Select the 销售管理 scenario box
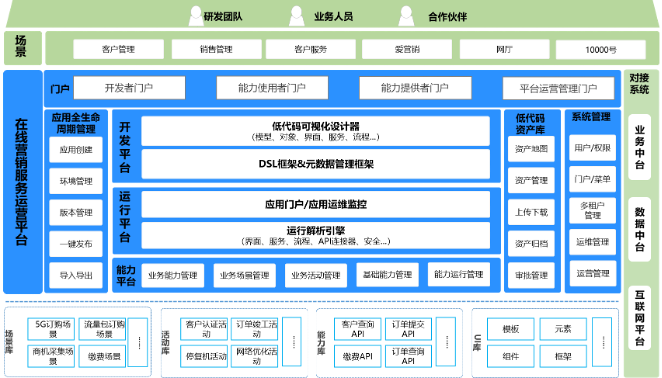The image size is (662, 378). [216, 49]
